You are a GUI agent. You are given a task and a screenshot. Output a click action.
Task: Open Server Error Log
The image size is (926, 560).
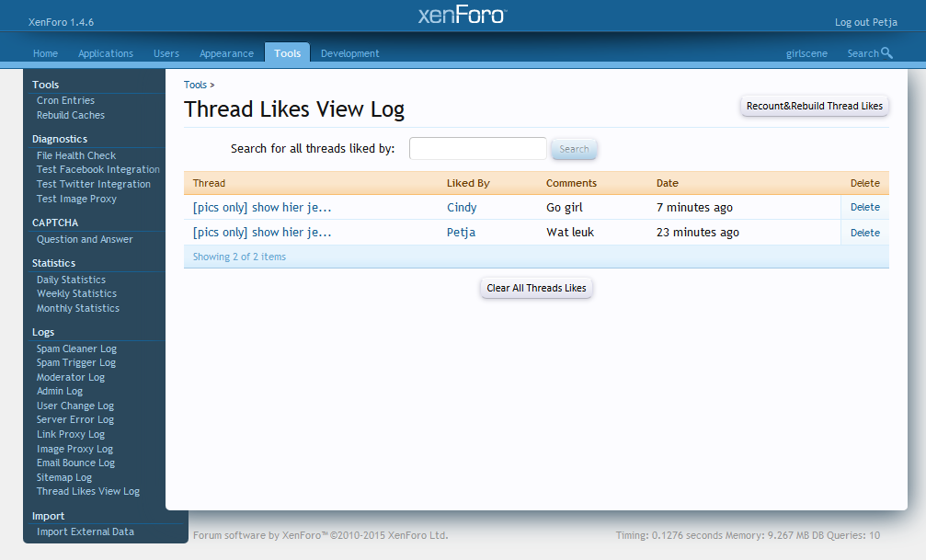click(x=75, y=419)
